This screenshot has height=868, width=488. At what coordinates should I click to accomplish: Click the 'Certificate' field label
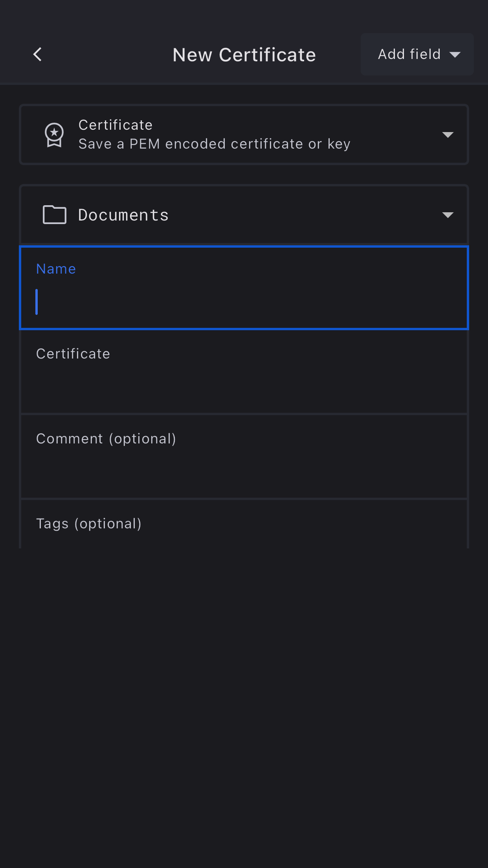73,354
